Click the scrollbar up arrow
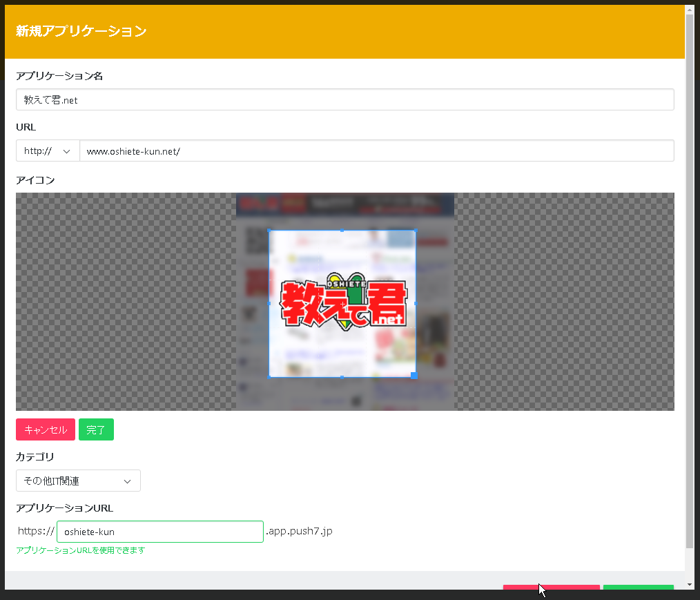This screenshot has width=700, height=600. (690, 10)
